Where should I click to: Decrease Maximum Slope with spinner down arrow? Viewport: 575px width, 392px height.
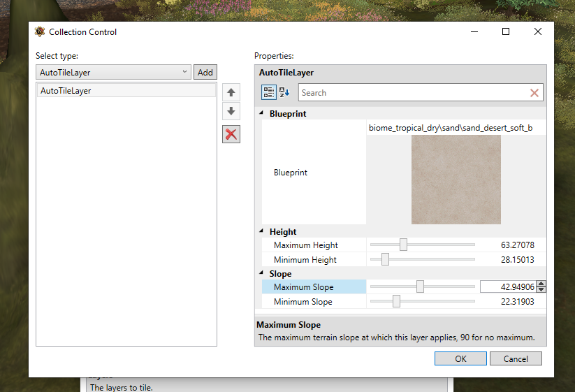coord(541,289)
